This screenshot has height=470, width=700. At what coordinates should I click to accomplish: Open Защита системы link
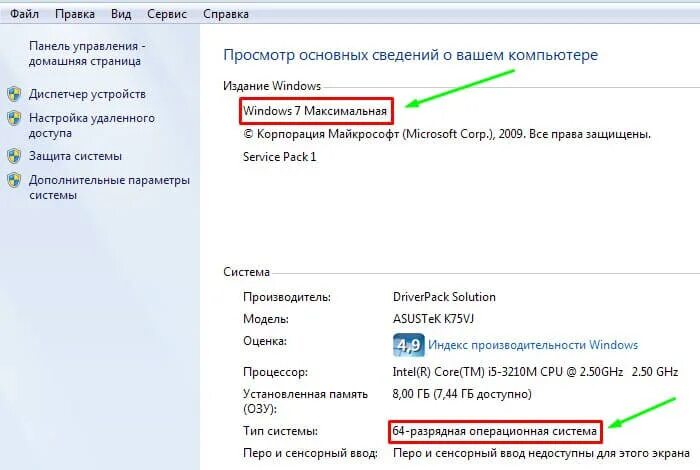click(x=75, y=156)
